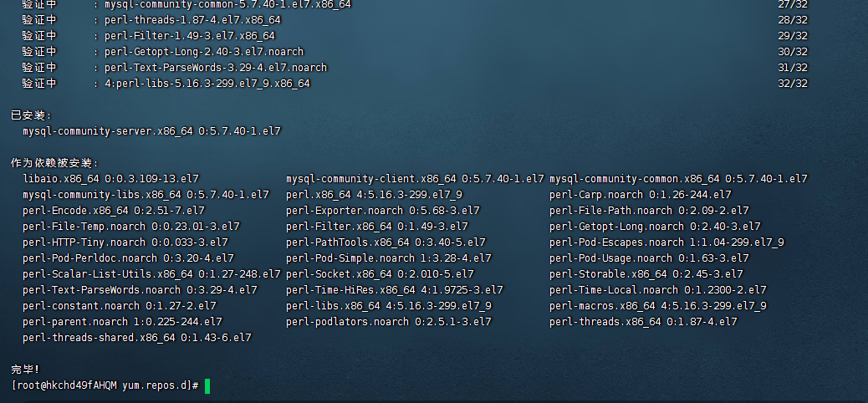Click the perl.x86_64 4:5.16.3-299.el7_9 entry
The width and height of the screenshot is (868, 403).
point(375,195)
